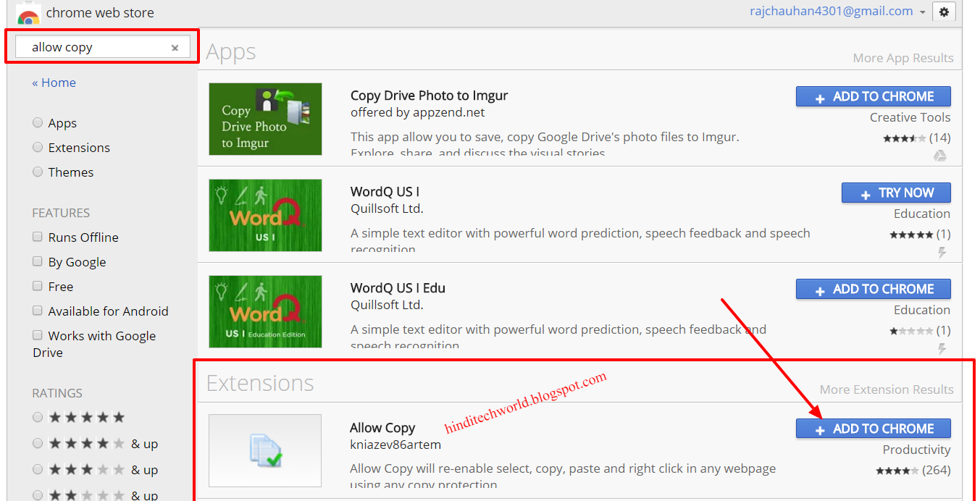The width and height of the screenshot is (980, 501).
Task: Enable the By Google checkbox
Action: coord(38,261)
